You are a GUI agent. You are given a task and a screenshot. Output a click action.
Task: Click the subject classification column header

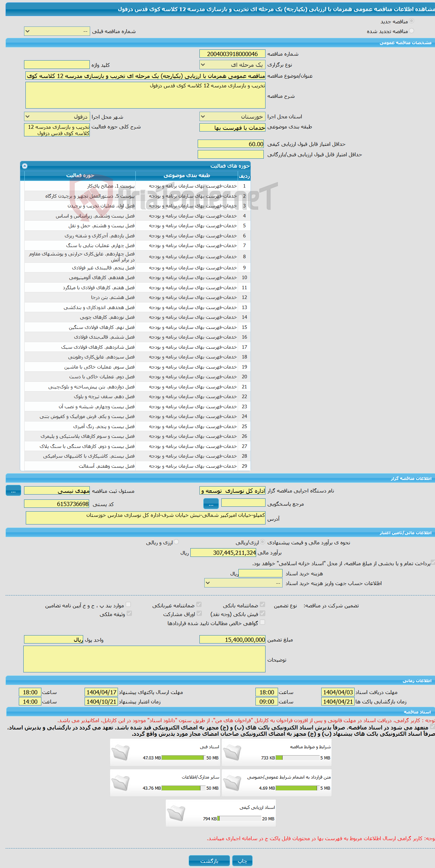pyautogui.click(x=187, y=175)
